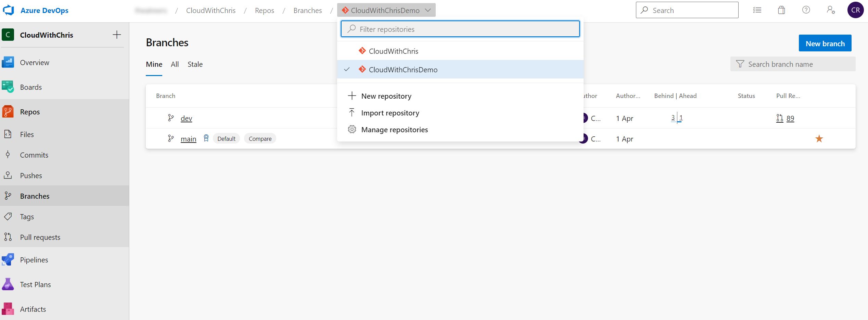Viewport: 868px width, 320px height.
Task: Click the Branch column header
Action: click(166, 96)
